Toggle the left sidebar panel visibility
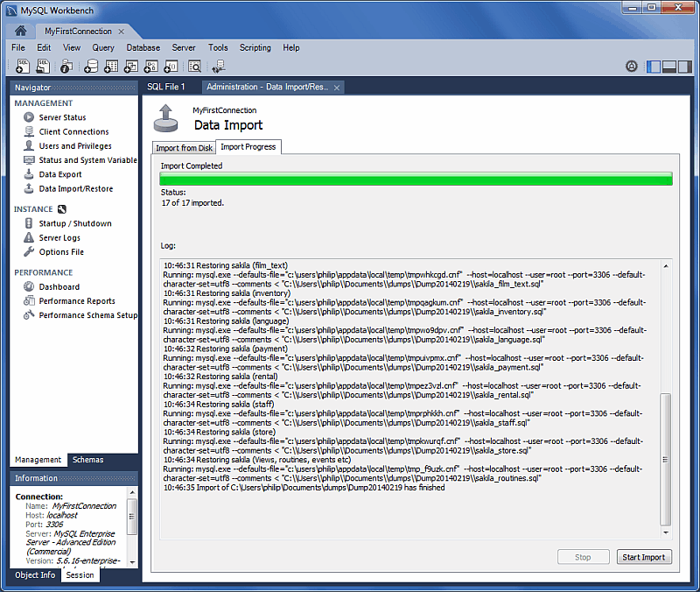Screen dimensions: 700x592 (x=654, y=67)
